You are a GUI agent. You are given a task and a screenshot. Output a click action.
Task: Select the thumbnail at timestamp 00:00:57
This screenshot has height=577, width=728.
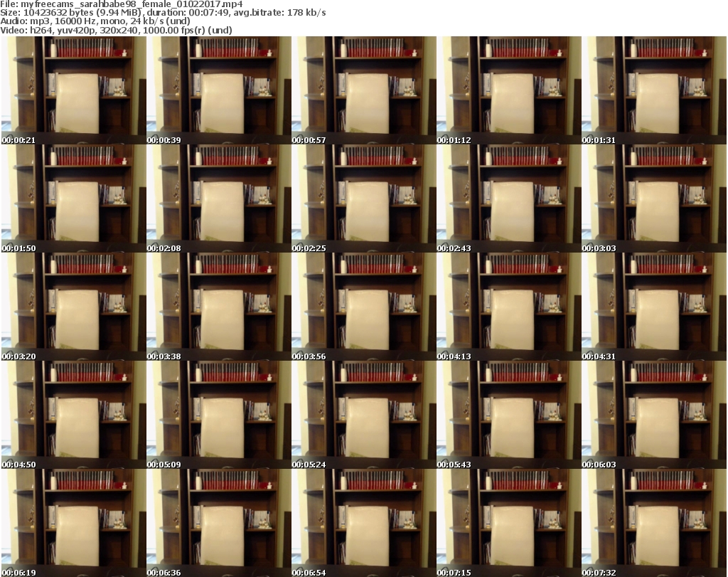363,90
